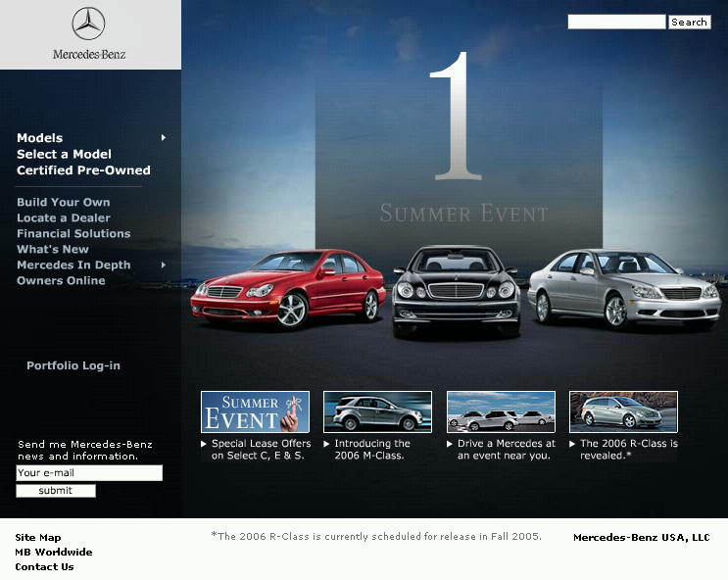The height and width of the screenshot is (580, 728).
Task: Open the drive event thumbnail image
Action: pyautogui.click(x=501, y=411)
